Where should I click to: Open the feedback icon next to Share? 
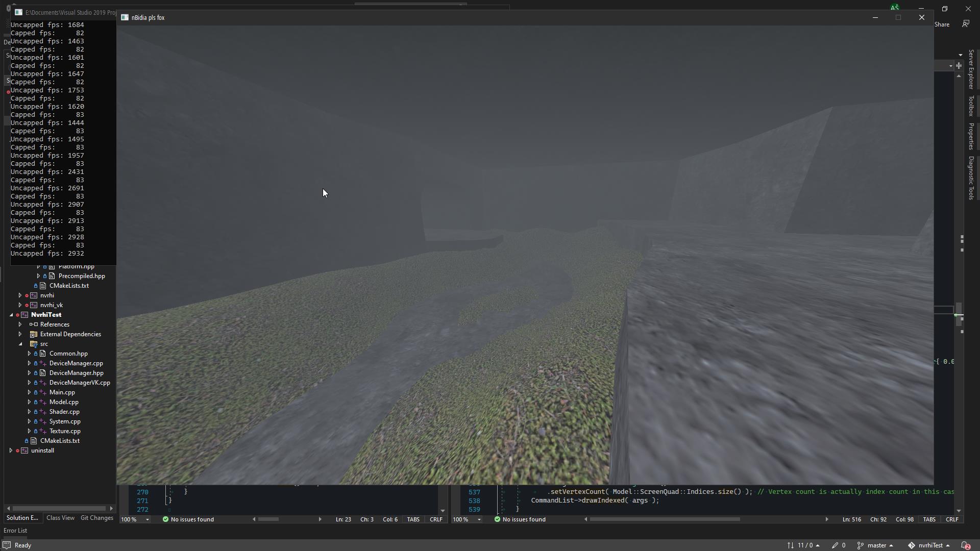965,24
